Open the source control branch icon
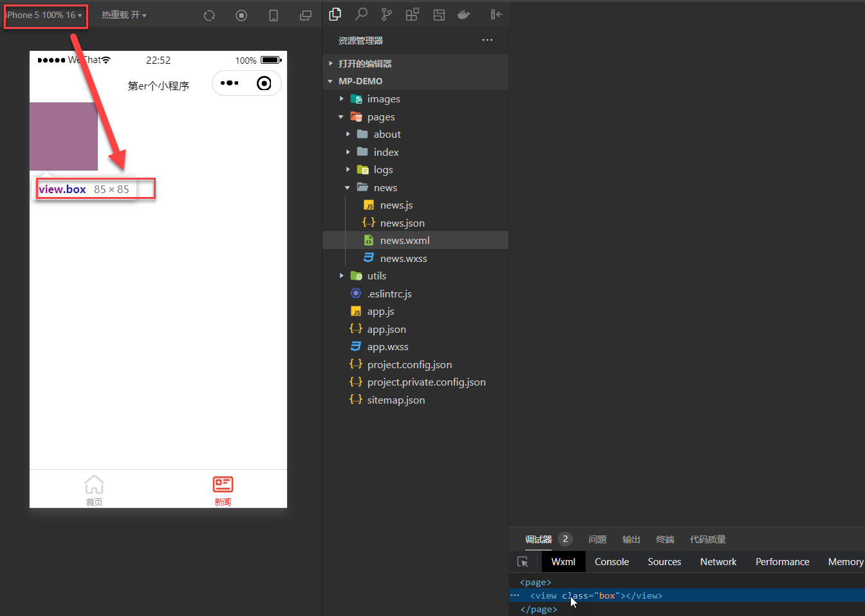The width and height of the screenshot is (865, 616). coord(386,14)
